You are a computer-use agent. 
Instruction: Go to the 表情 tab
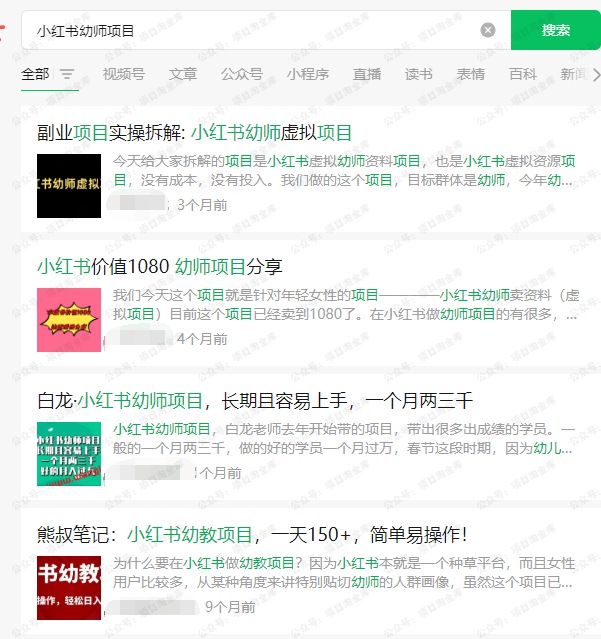click(471, 74)
